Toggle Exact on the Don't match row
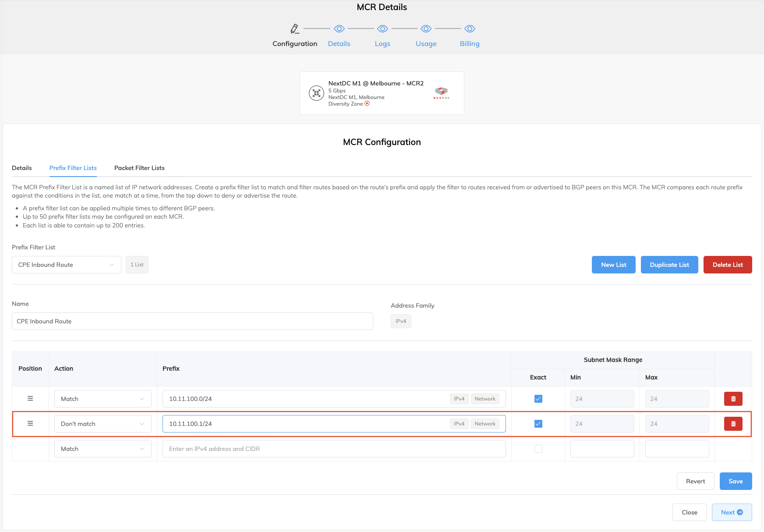The width and height of the screenshot is (764, 532). (538, 424)
